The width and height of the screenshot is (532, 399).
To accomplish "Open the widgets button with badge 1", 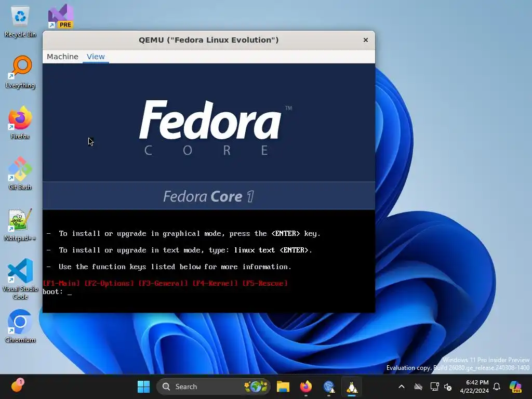I will click(x=17, y=386).
